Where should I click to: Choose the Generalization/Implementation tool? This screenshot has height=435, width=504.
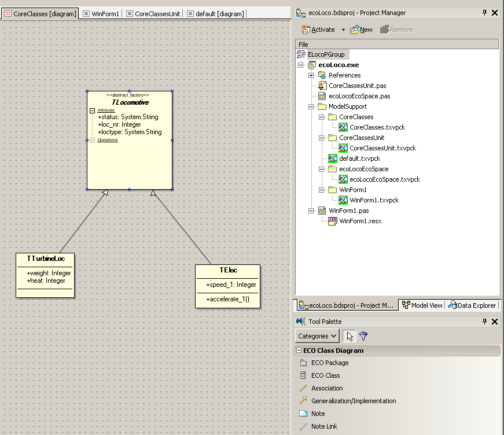[303, 401]
